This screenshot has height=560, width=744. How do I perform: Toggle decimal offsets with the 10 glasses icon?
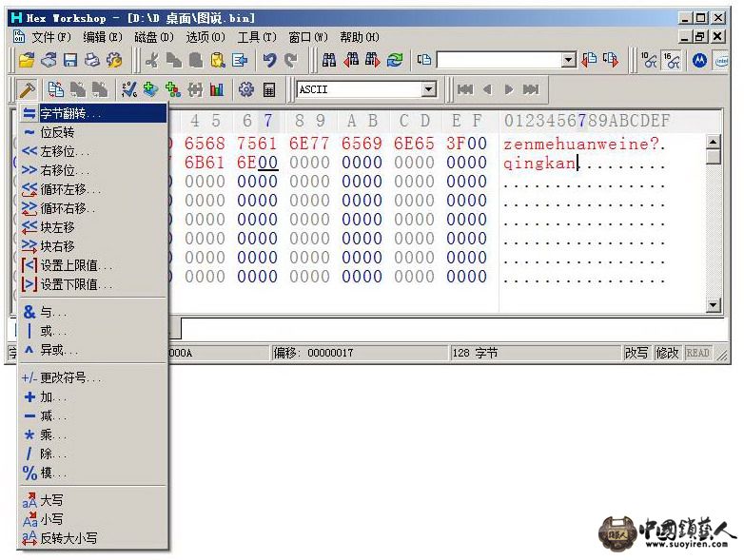(649, 60)
